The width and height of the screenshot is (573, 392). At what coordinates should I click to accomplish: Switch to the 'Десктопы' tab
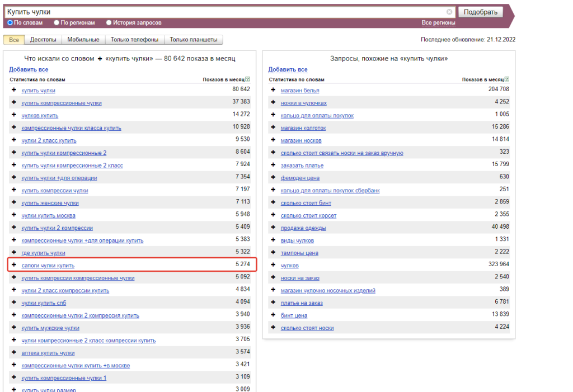(43, 40)
